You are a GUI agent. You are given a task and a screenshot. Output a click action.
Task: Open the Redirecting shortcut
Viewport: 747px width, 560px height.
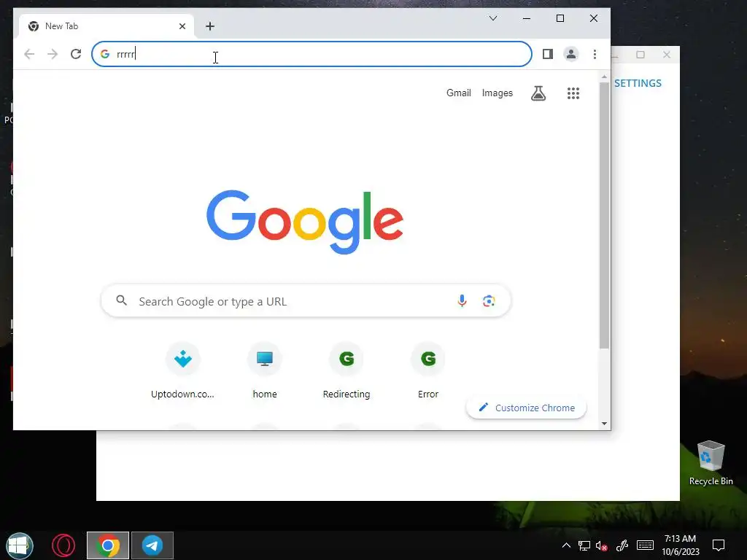(347, 371)
